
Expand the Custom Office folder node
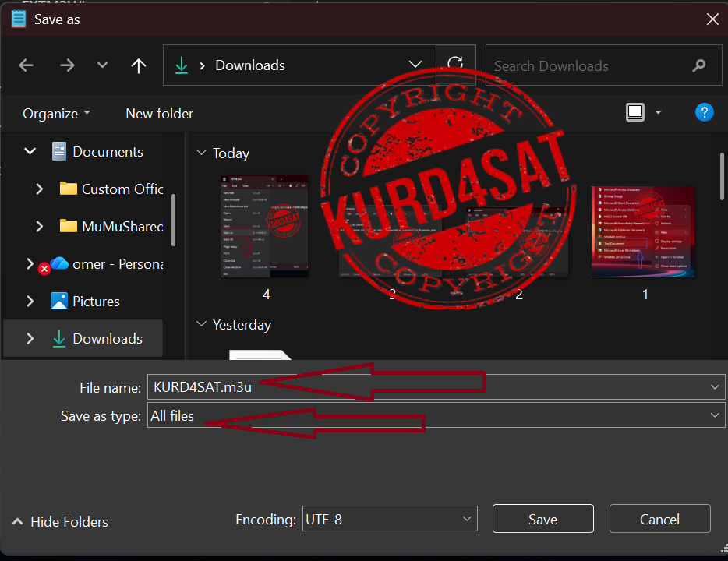(40, 189)
